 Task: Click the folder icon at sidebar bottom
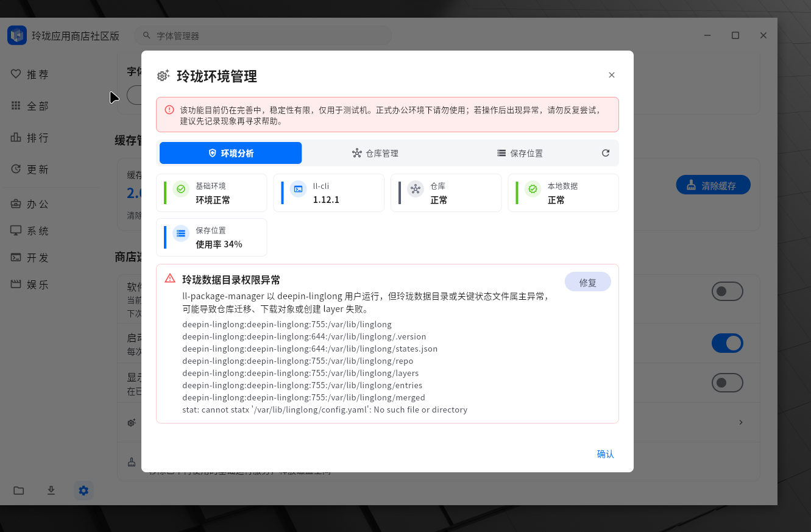[19, 491]
